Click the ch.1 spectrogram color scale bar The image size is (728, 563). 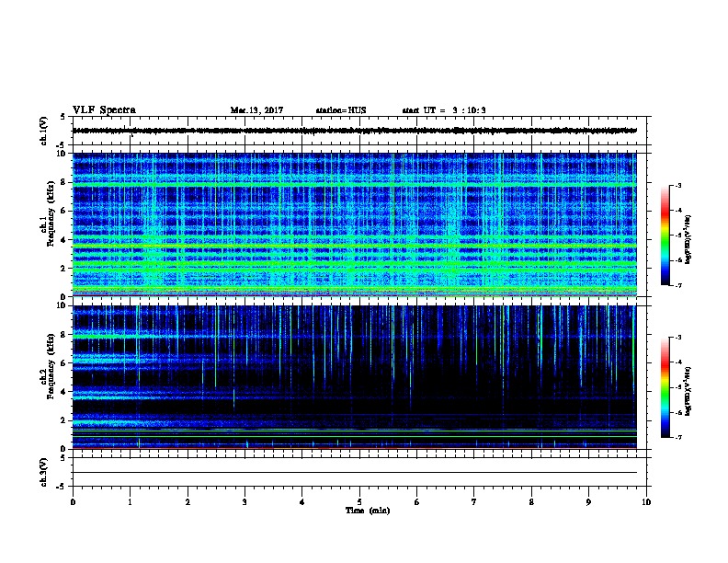click(x=665, y=236)
